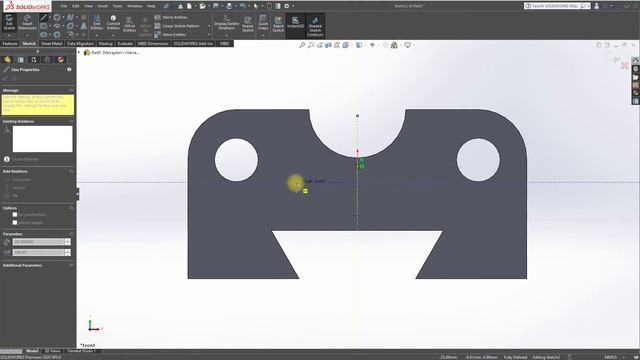Click the Quick Snaps tool
This screenshot has height=360, width=640.
point(263,22)
